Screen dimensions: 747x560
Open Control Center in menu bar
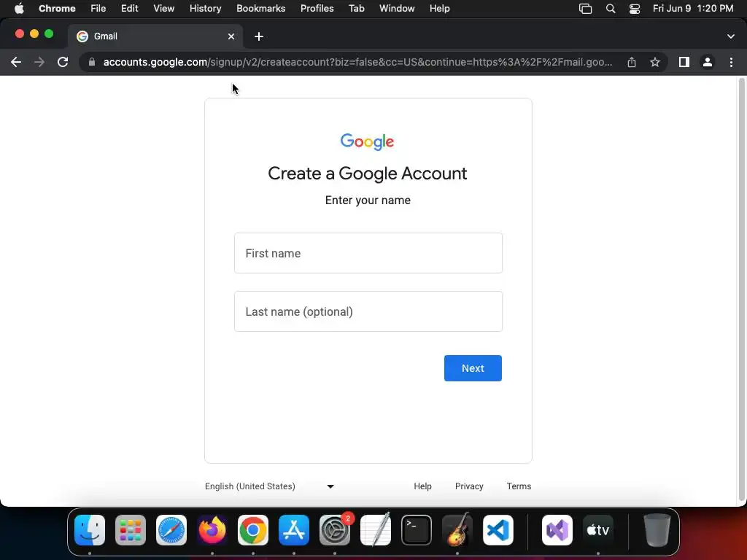[x=635, y=9]
